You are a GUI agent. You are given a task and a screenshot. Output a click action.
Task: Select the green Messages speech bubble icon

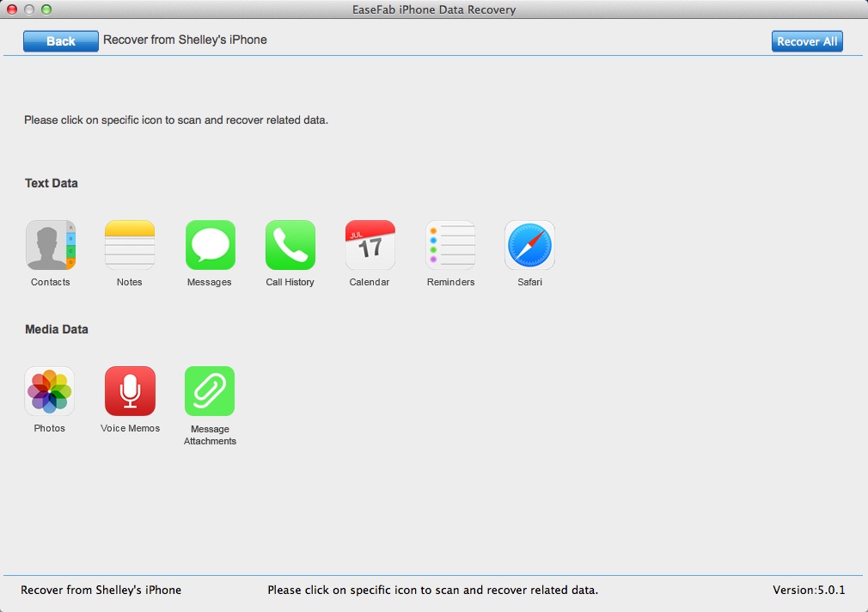tap(210, 245)
